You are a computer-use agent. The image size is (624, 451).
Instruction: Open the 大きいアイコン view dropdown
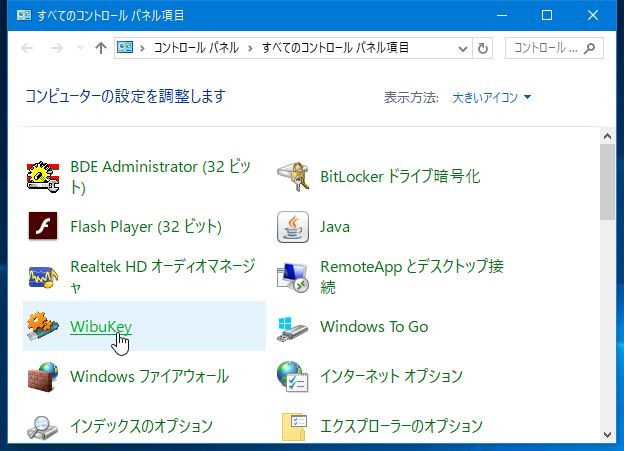tap(491, 97)
